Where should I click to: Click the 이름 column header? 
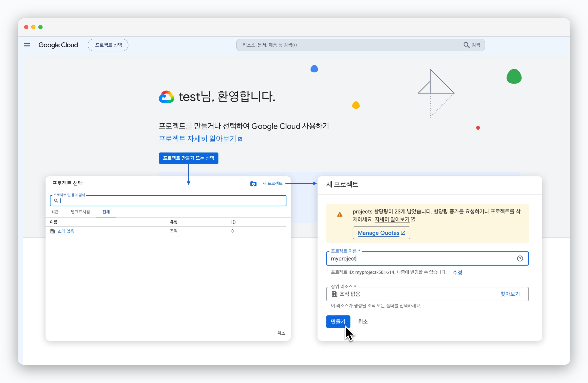tap(54, 222)
